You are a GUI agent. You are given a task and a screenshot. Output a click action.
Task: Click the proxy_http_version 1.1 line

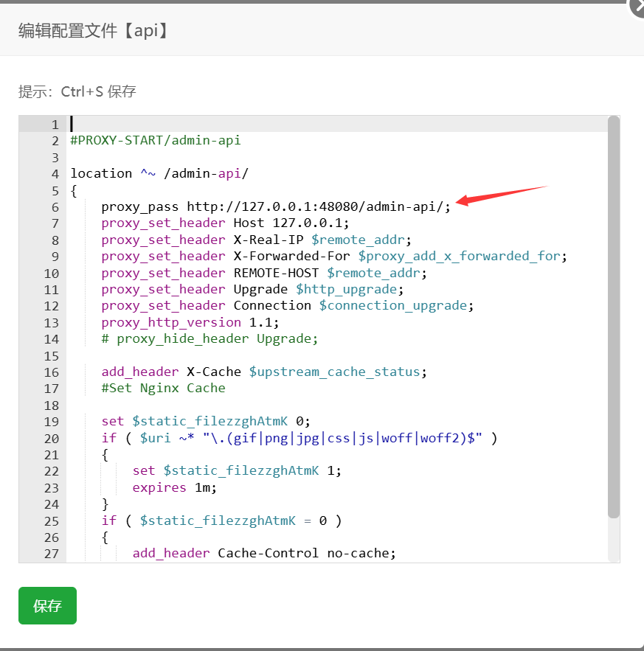pos(190,323)
